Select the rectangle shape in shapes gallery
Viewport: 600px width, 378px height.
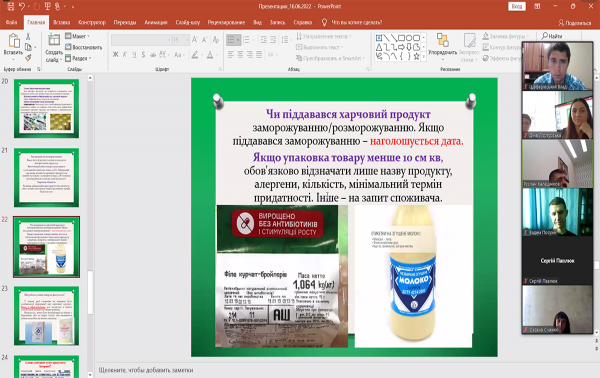click(401, 38)
